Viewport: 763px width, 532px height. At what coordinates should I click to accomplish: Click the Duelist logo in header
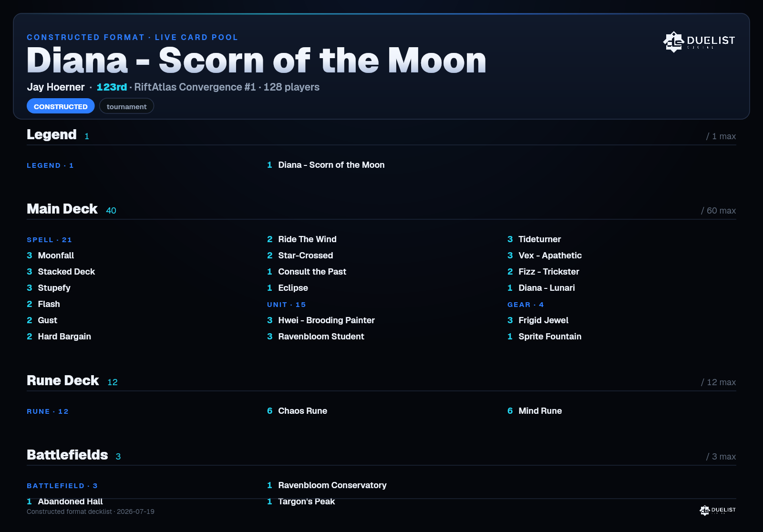[699, 41]
